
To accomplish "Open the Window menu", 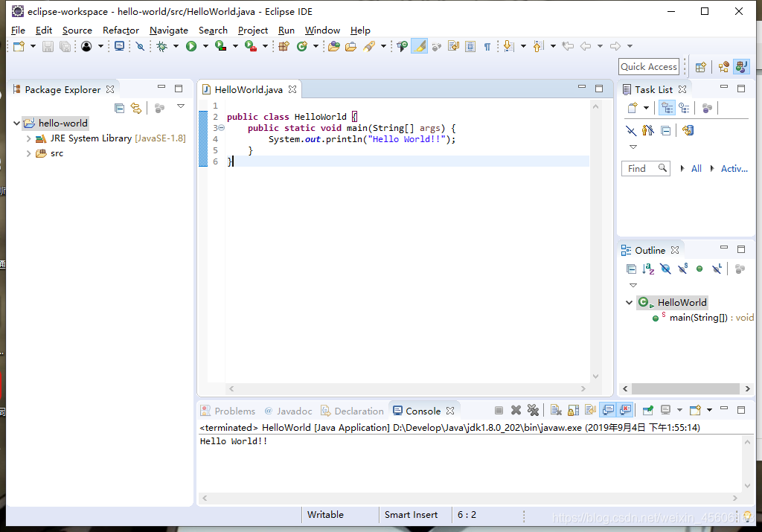I will click(x=322, y=30).
